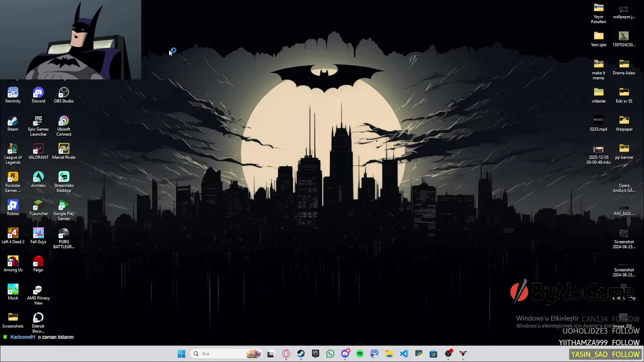The width and height of the screenshot is (644, 362).
Task: Open the Google Play Games icon
Action: click(x=64, y=210)
